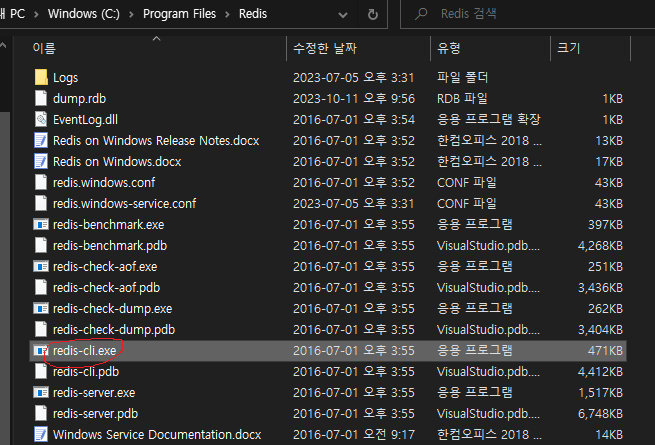Click the redis-check-dump.pdb file icon
655x445 pixels.
point(41,329)
